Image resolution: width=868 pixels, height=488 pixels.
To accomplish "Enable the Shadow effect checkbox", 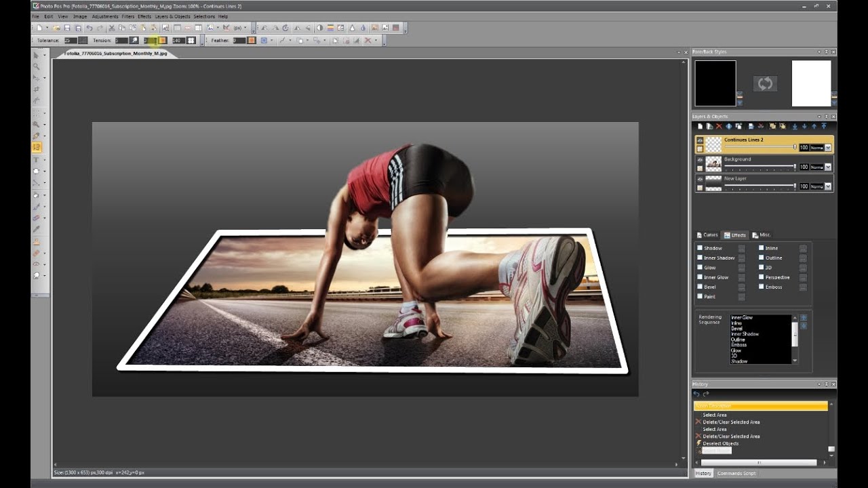I will coord(700,248).
